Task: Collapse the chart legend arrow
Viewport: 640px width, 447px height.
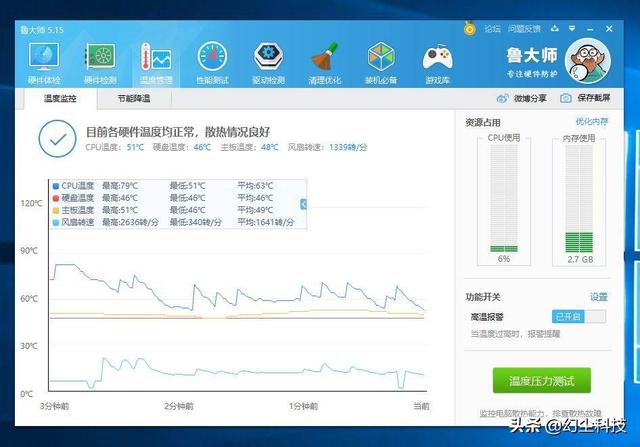Action: point(303,204)
